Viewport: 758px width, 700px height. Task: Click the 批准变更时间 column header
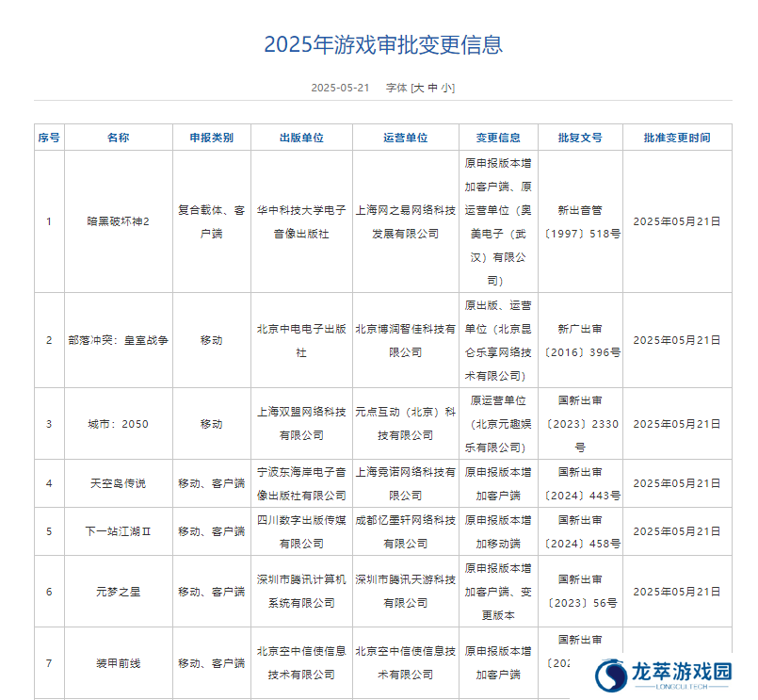click(x=677, y=138)
